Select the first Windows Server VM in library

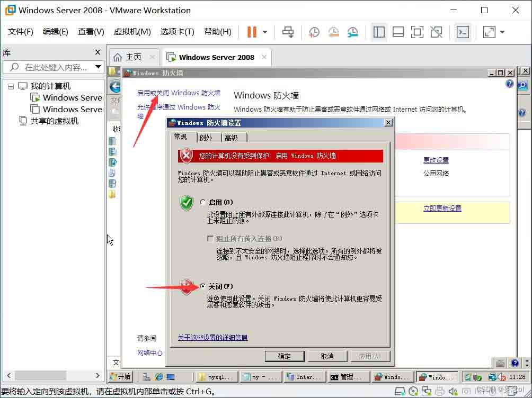(67, 97)
